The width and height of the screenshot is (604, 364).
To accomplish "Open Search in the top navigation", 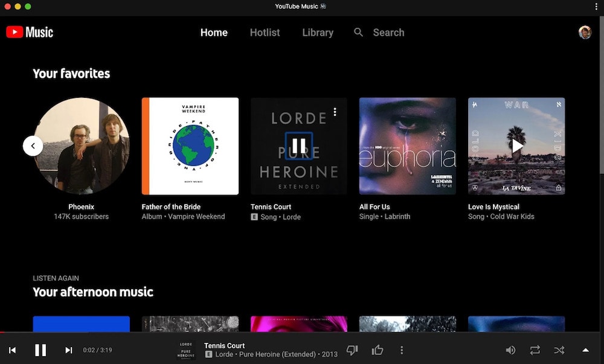I will pos(379,33).
